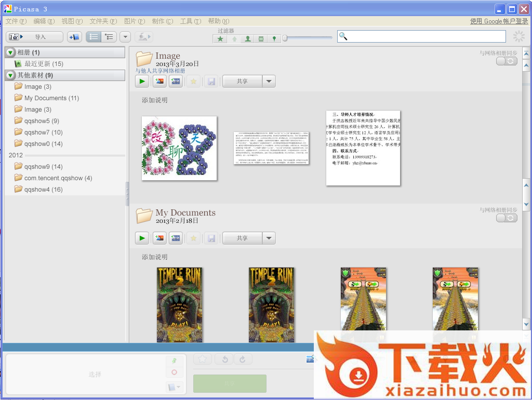Viewport: 532px width, 400px height.
Task: Click the 导入 import button
Action: tap(34, 37)
